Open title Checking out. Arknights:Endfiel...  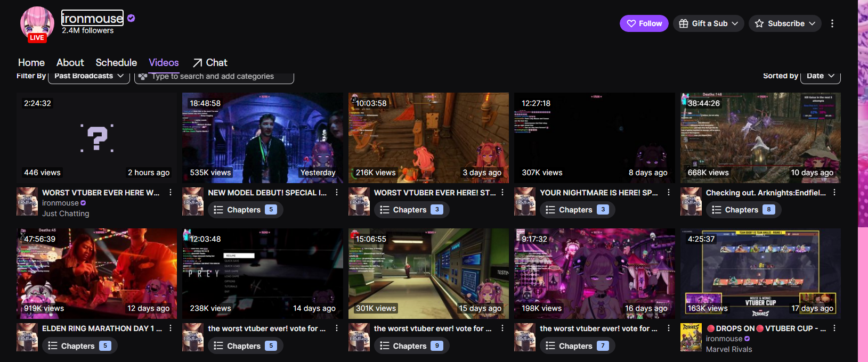tap(766, 193)
